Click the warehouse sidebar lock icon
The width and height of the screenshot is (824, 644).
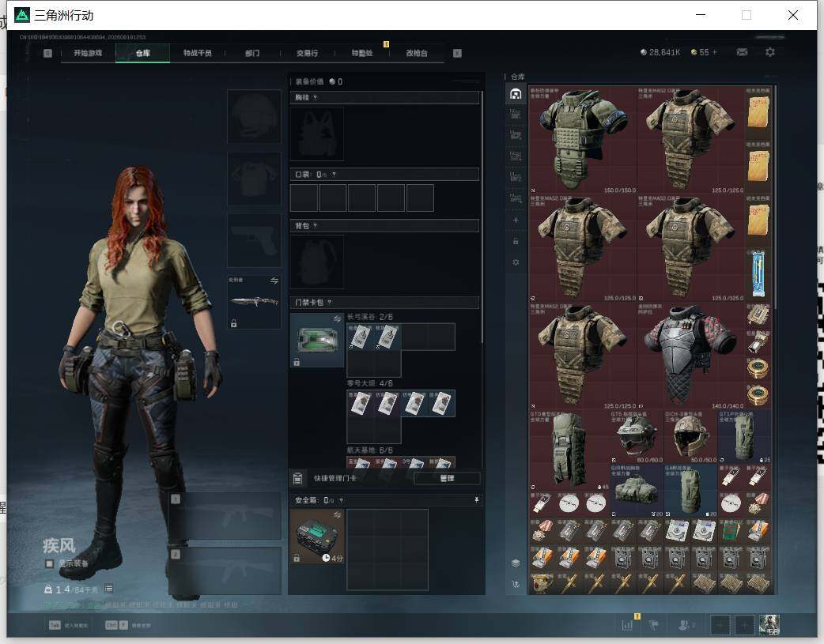tap(516, 241)
